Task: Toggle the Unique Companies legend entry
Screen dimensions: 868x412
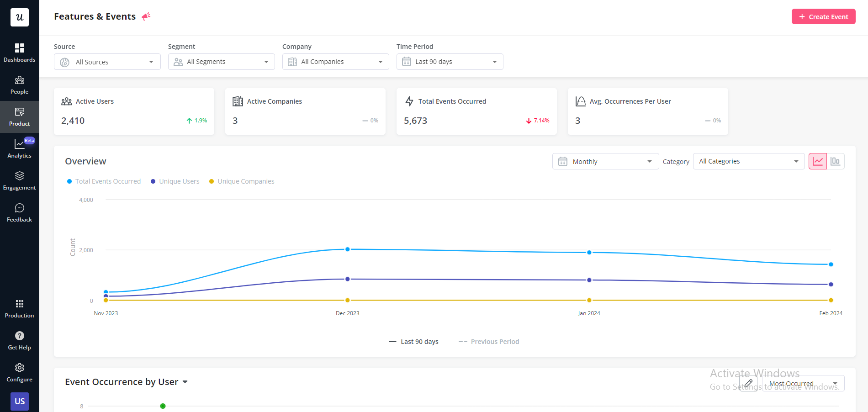Action: [241, 181]
